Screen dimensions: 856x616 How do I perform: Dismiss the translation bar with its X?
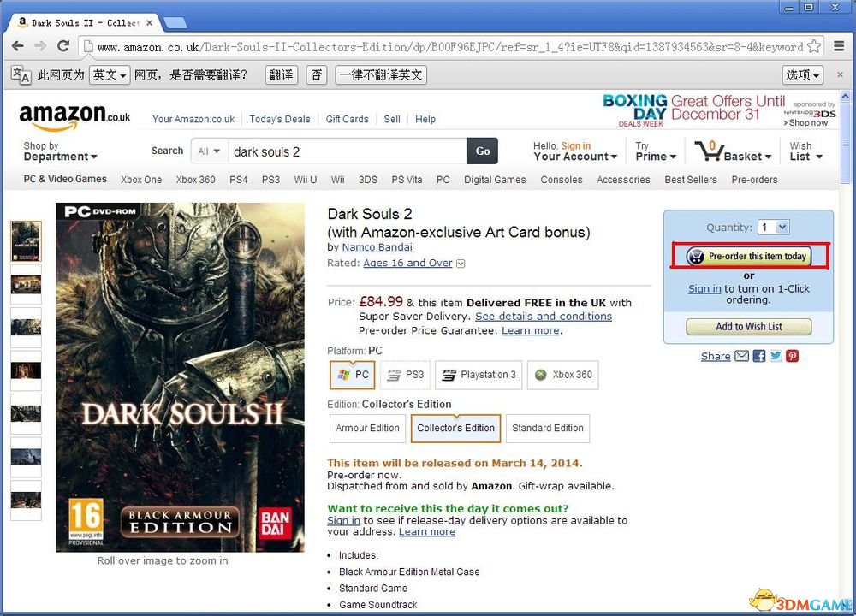click(x=841, y=74)
